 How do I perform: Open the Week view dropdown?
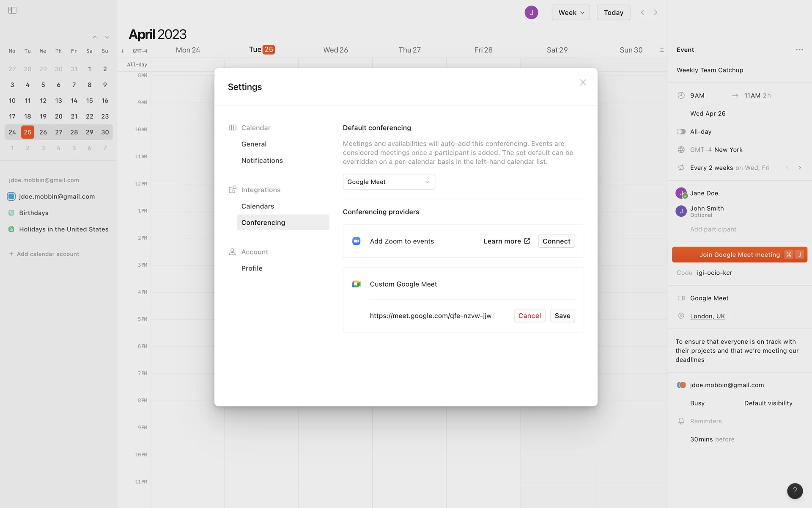pyautogui.click(x=571, y=12)
